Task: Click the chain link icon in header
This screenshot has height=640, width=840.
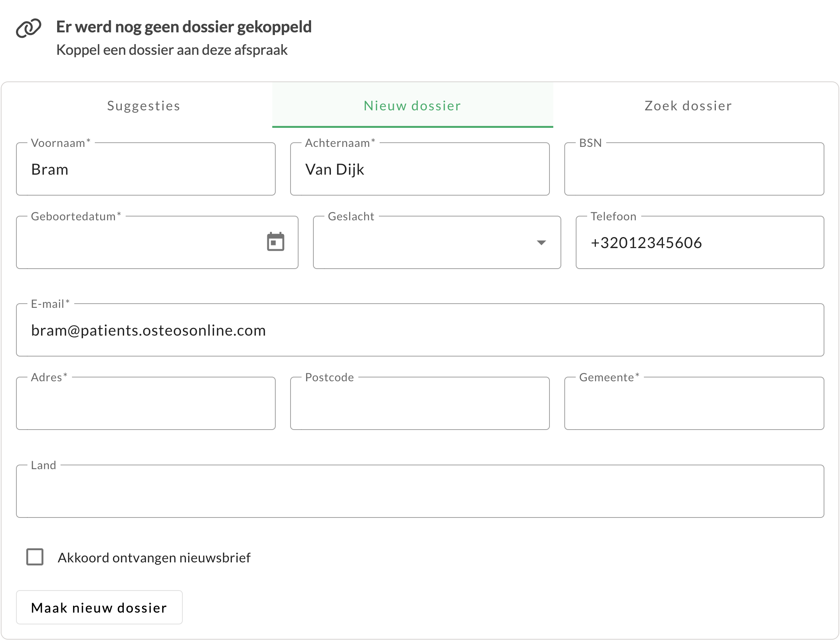Action: coord(28,28)
